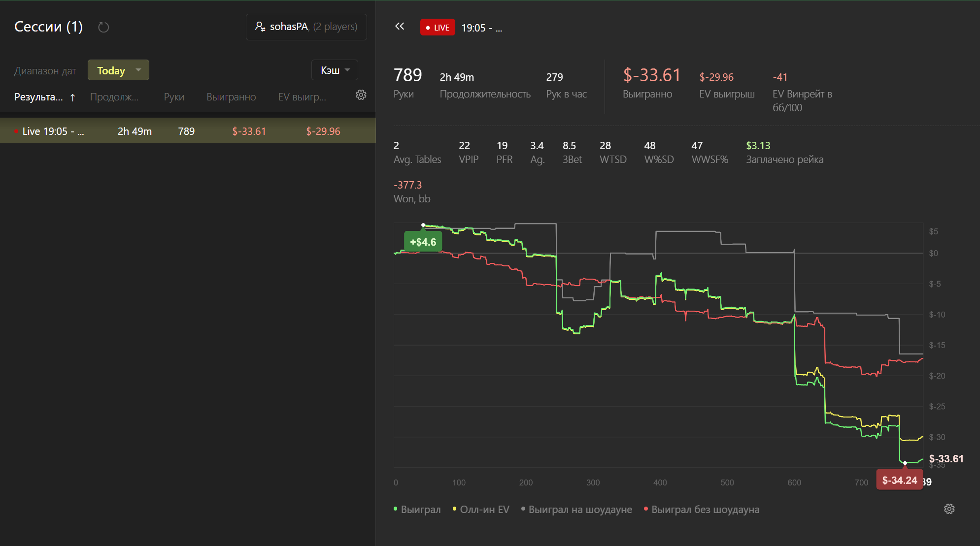Click the large $-33.61 Выигранно value
Screen dimensions: 980x546
click(651, 75)
